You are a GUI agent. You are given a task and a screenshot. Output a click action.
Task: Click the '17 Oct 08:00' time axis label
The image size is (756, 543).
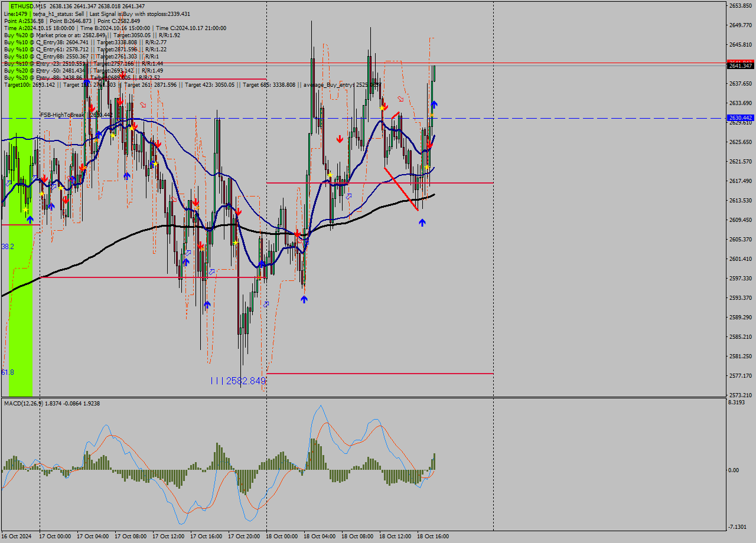click(131, 537)
